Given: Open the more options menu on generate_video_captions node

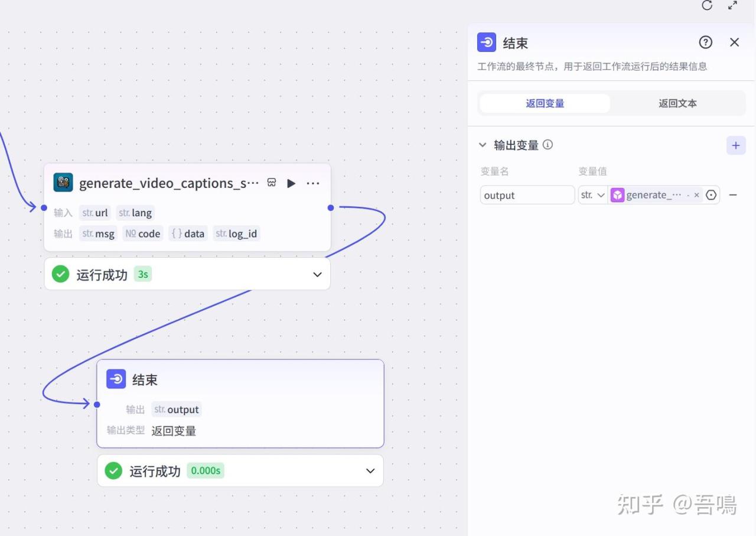Looking at the screenshot, I should coord(313,183).
